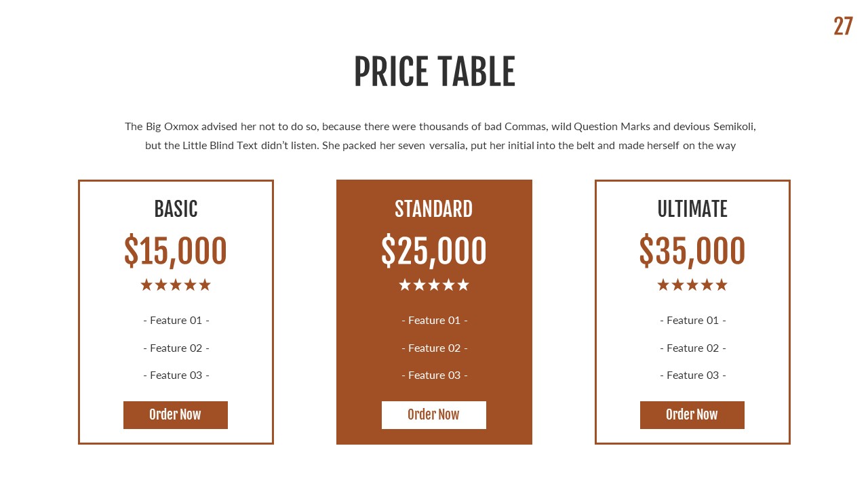Click slide number 27
The width and height of the screenshot is (868, 488).
point(843,26)
